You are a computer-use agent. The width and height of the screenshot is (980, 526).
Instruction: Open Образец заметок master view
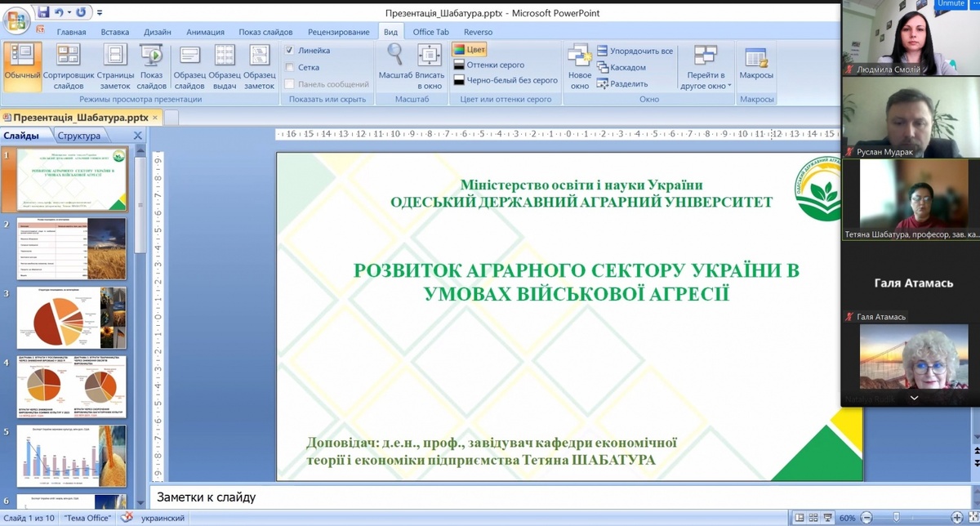(259, 67)
